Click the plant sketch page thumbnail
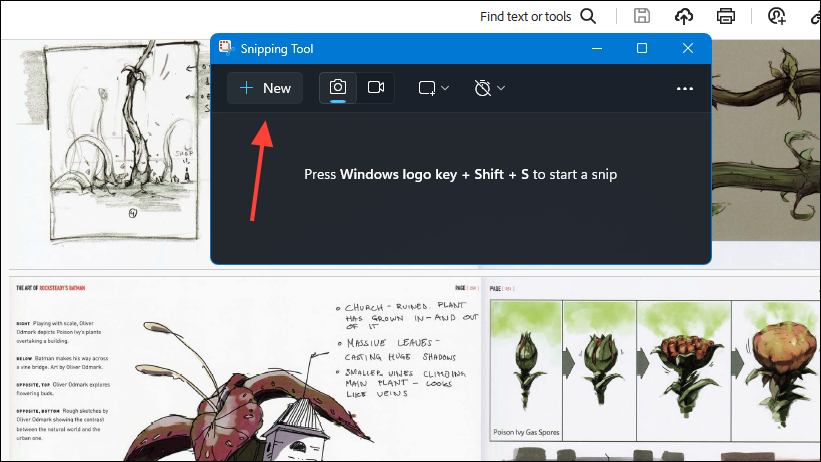 124,141
